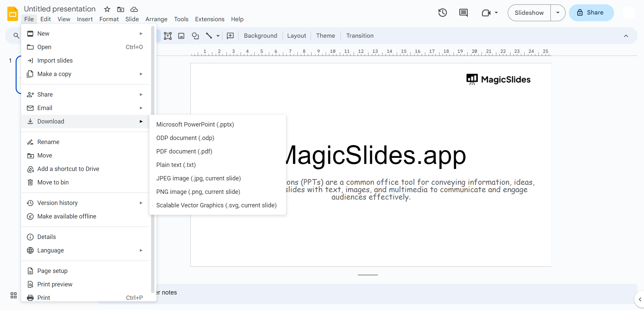Viewport: 644px width, 310px height.
Task: Download as PDF document (.pdf)
Action: [x=218, y=151]
